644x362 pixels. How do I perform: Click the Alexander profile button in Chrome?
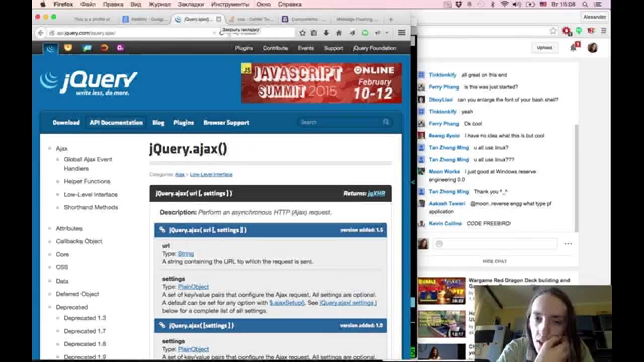pyautogui.click(x=594, y=17)
